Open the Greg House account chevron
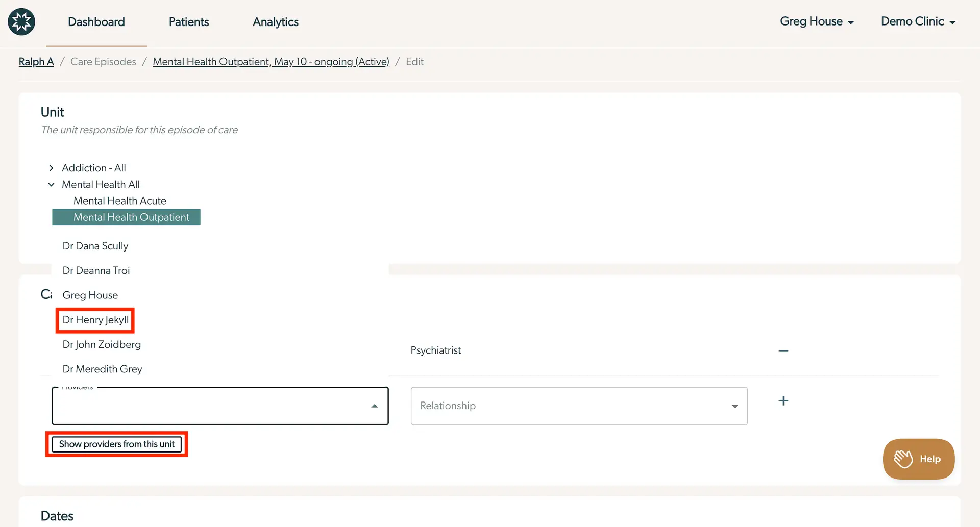 click(851, 22)
